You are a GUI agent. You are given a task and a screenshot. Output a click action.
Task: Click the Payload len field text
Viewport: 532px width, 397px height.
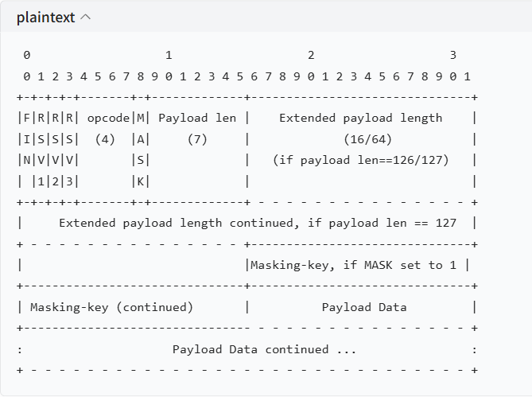[x=197, y=118]
